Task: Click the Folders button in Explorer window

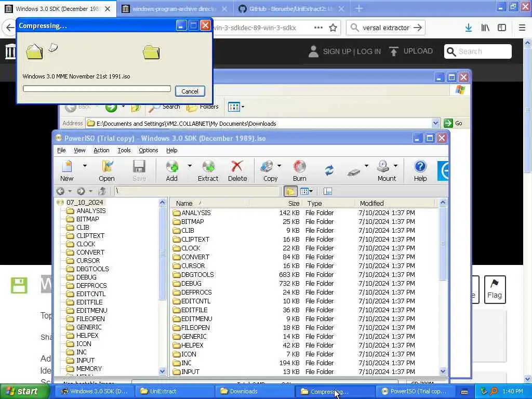Action: click(x=203, y=107)
